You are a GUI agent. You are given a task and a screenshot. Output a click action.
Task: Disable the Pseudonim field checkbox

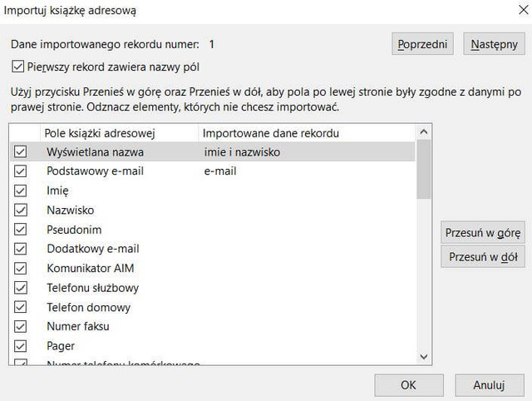coord(20,229)
